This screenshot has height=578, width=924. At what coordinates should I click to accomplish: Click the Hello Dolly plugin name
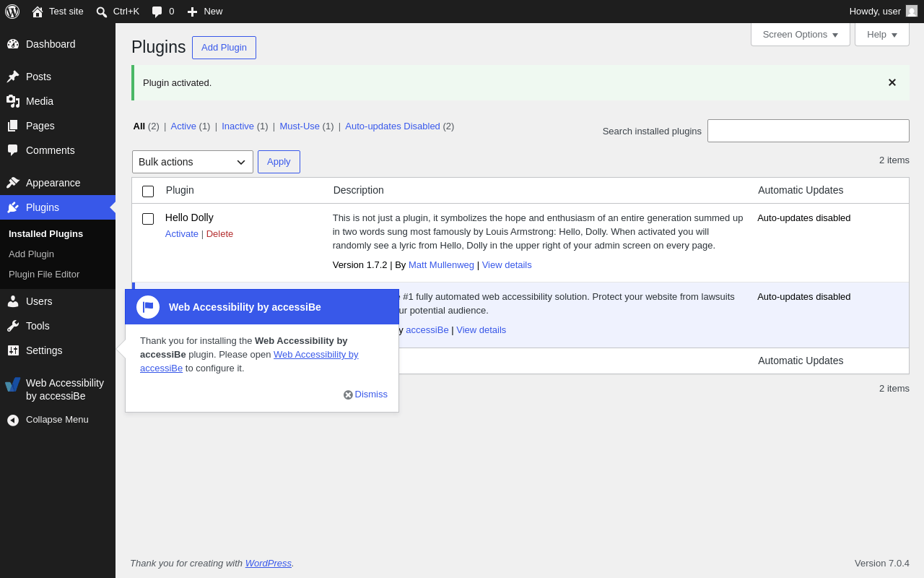point(189,217)
